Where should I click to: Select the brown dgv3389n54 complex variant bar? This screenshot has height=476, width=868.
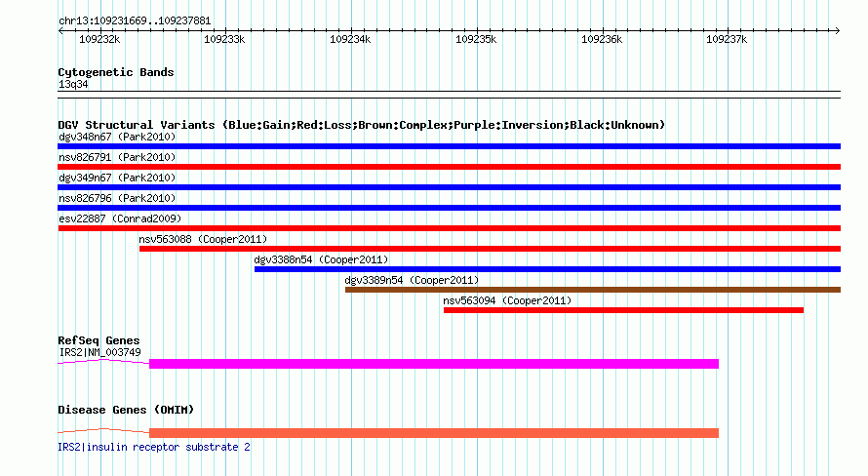(593, 290)
